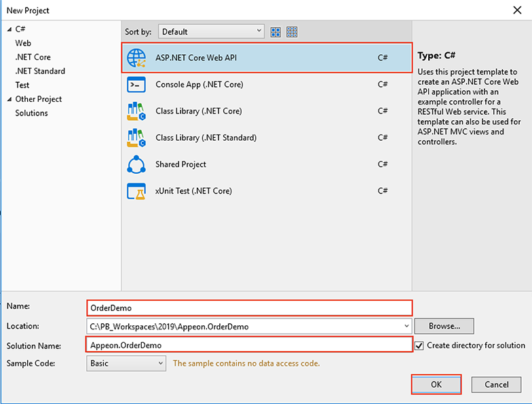Select .NET Core category in tree
The width and height of the screenshot is (532, 404).
click(x=33, y=57)
